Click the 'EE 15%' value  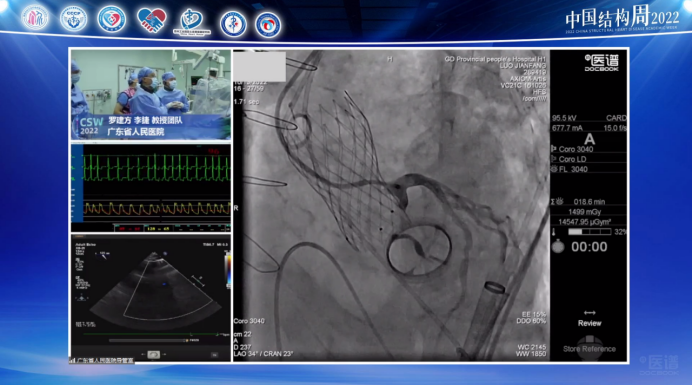534,314
